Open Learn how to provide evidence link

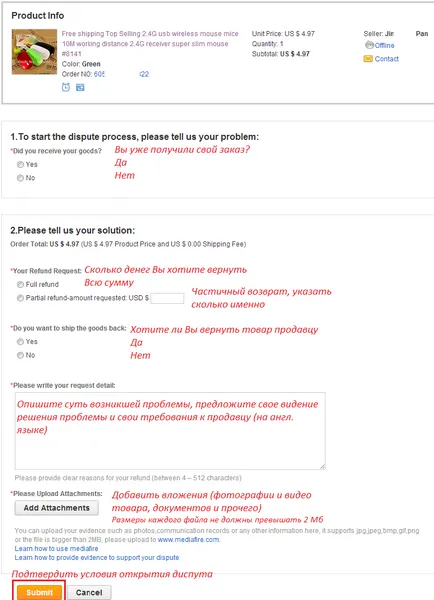pos(97,558)
